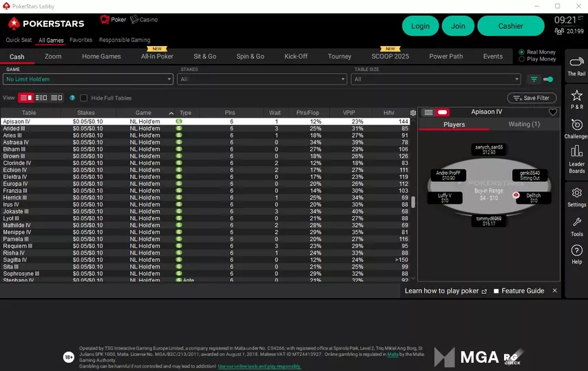Open the Stakes dropdown
This screenshot has height=371, width=588.
tap(262, 79)
